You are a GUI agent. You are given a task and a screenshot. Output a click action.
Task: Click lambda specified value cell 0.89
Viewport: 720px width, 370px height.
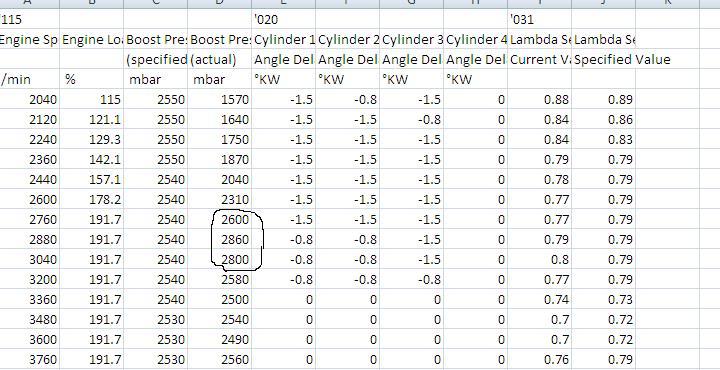(x=604, y=100)
